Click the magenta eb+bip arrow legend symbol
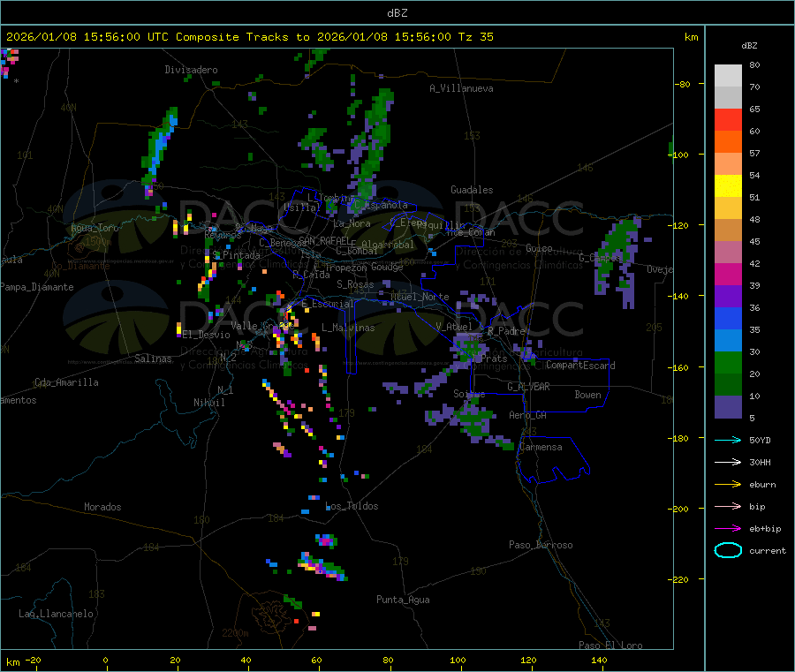Screen dimensions: 795x672 (x=728, y=529)
